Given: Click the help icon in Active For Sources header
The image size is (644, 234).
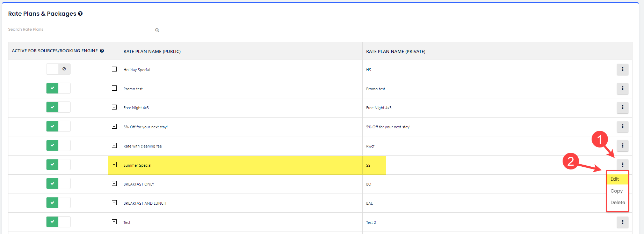Looking at the screenshot, I should 102,51.
